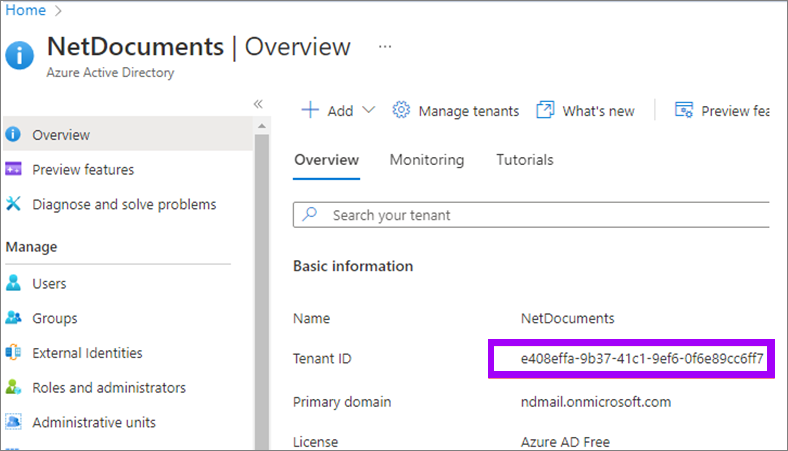
Task: Click the Diagnose and solve problems wrench icon
Action: (14, 204)
